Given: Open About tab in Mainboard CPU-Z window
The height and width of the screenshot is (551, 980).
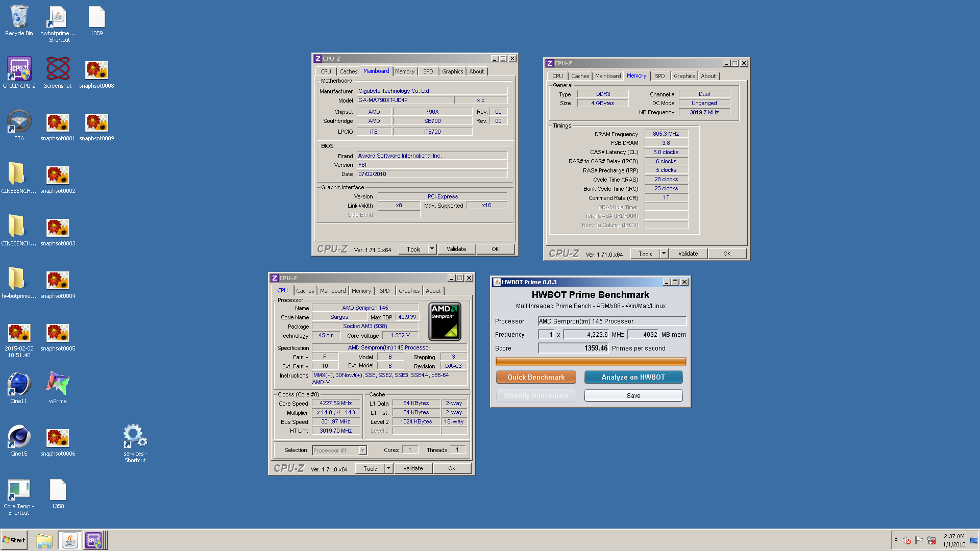Looking at the screenshot, I should [477, 71].
